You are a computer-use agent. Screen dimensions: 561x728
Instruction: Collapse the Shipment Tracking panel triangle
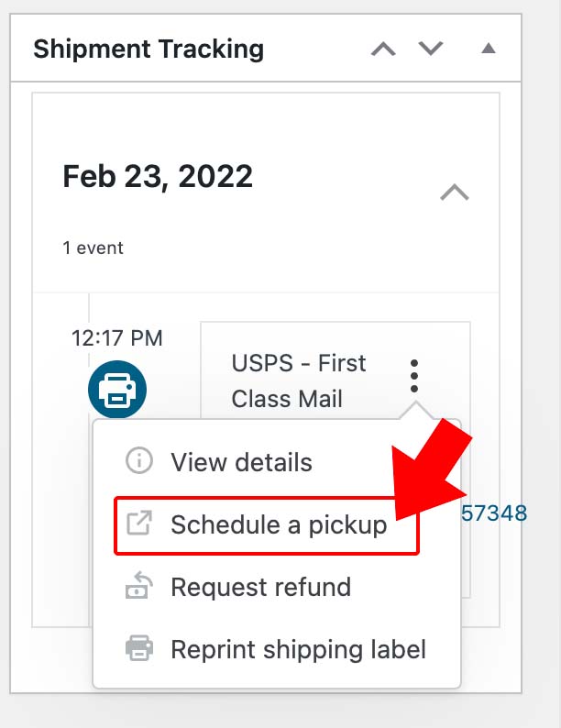pos(489,48)
